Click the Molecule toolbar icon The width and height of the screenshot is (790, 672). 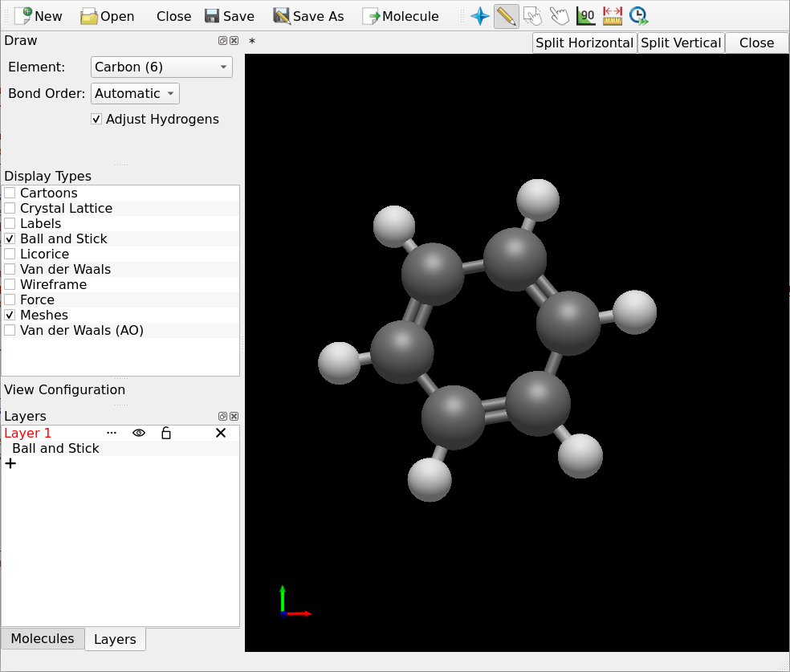(401, 15)
